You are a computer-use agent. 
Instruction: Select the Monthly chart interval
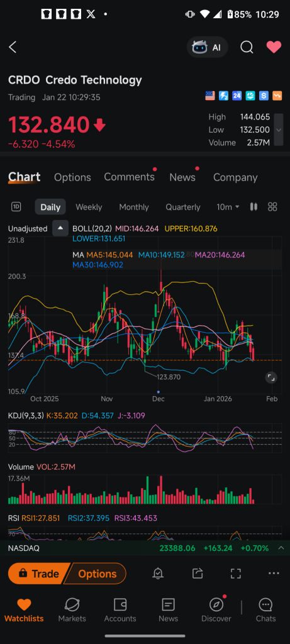[134, 207]
